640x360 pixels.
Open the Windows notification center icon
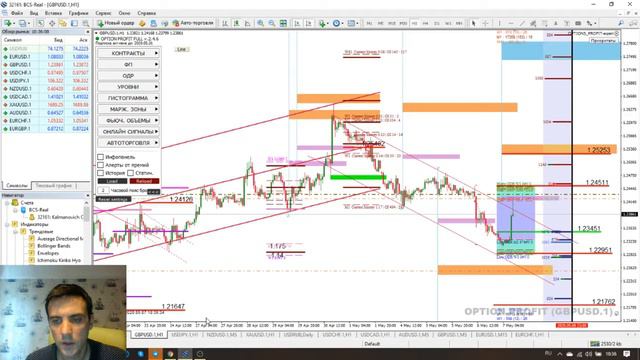pos(627,353)
